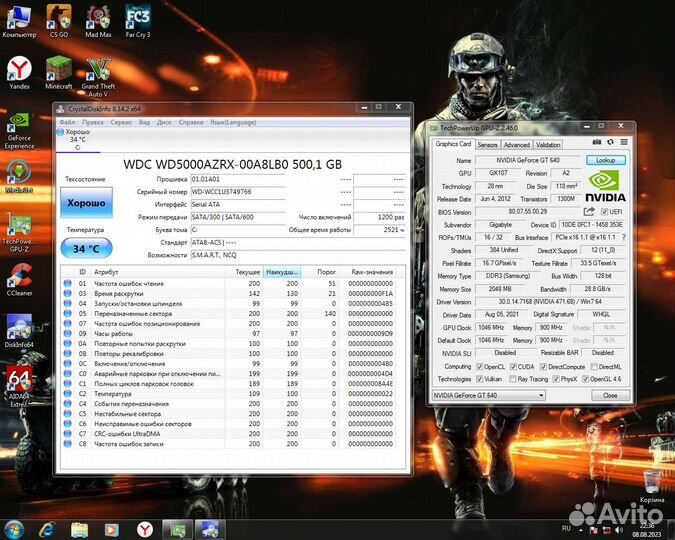675x540 pixels.
Task: Toggle the PhysX checkbox
Action: point(556,379)
